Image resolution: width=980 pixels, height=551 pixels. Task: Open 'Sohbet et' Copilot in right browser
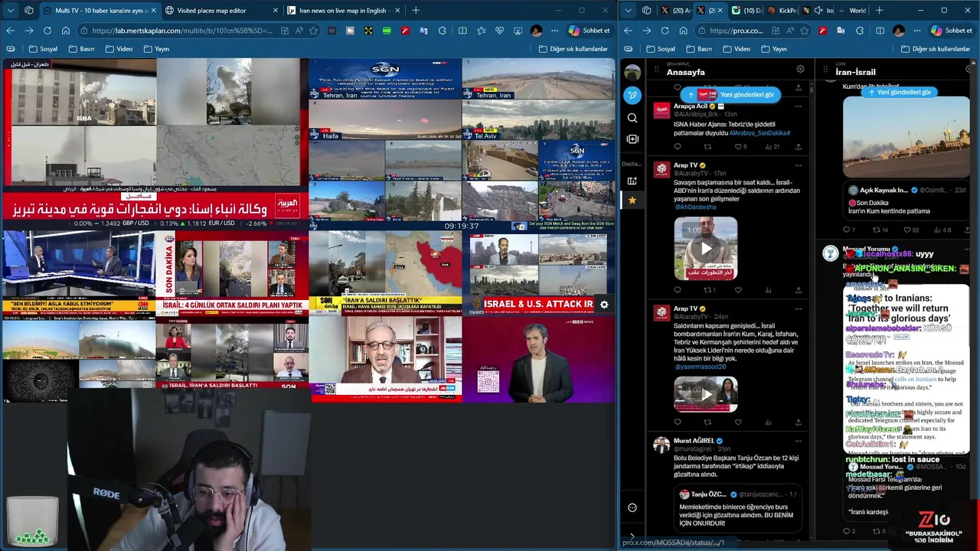click(x=952, y=31)
